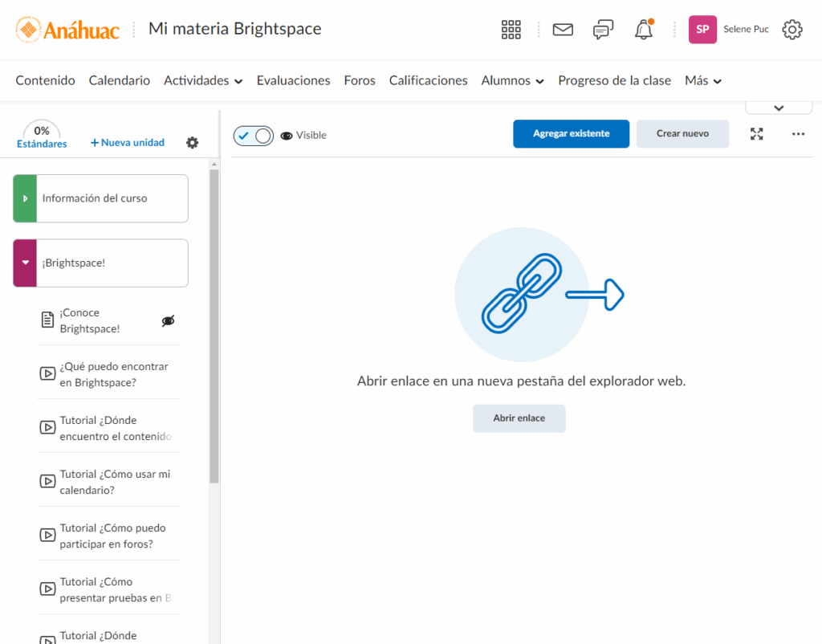
Task: Open the chat subscription alerts icon
Action: point(603,30)
